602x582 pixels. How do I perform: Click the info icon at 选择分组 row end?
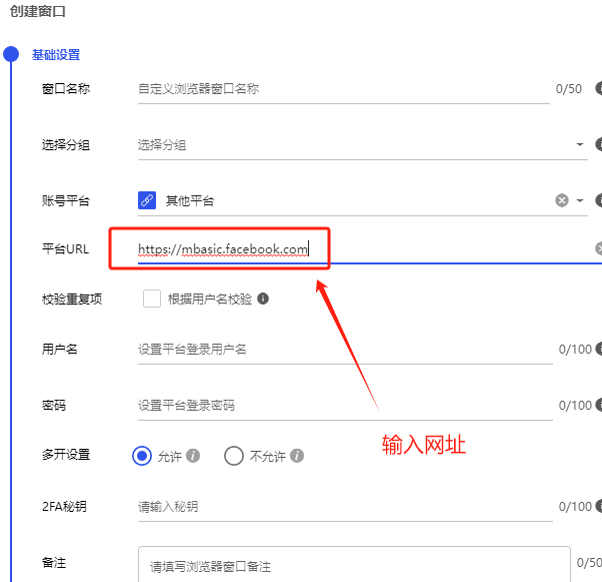tap(599, 145)
